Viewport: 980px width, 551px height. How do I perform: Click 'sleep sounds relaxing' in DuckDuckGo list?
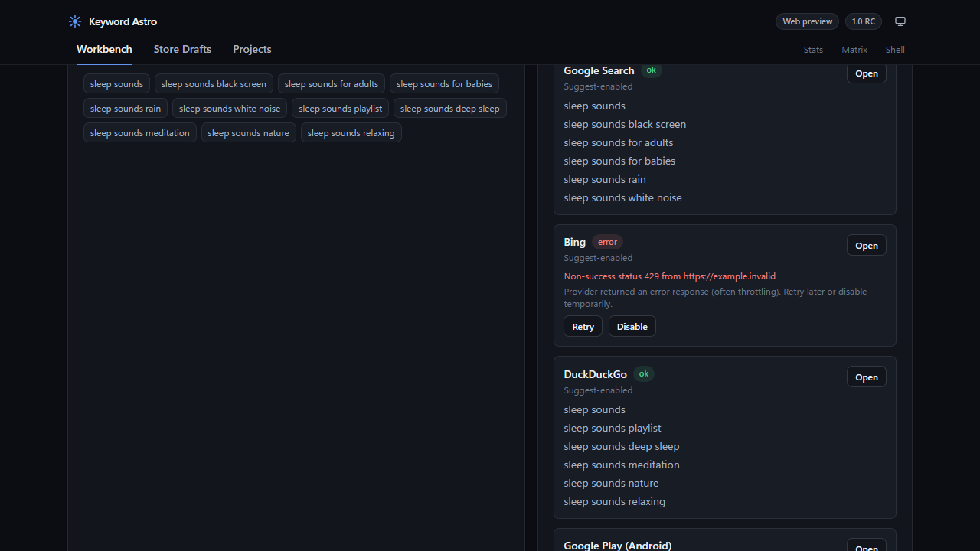(x=615, y=501)
